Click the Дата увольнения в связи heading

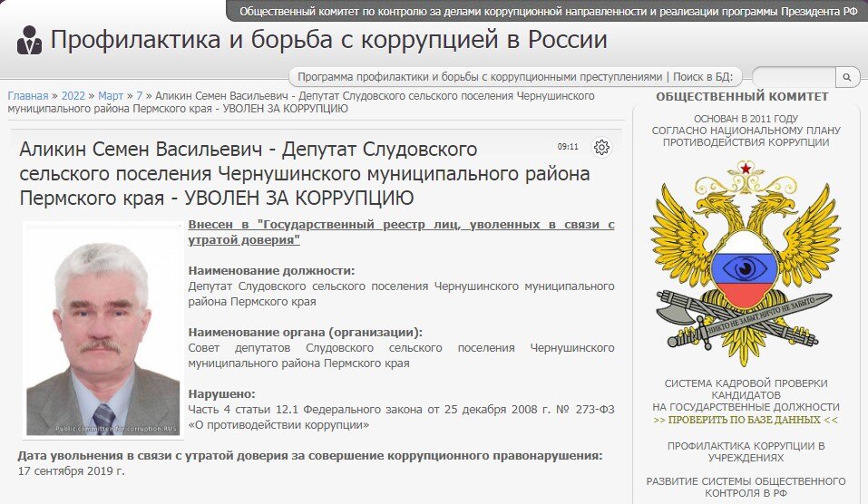pyautogui.click(x=310, y=455)
